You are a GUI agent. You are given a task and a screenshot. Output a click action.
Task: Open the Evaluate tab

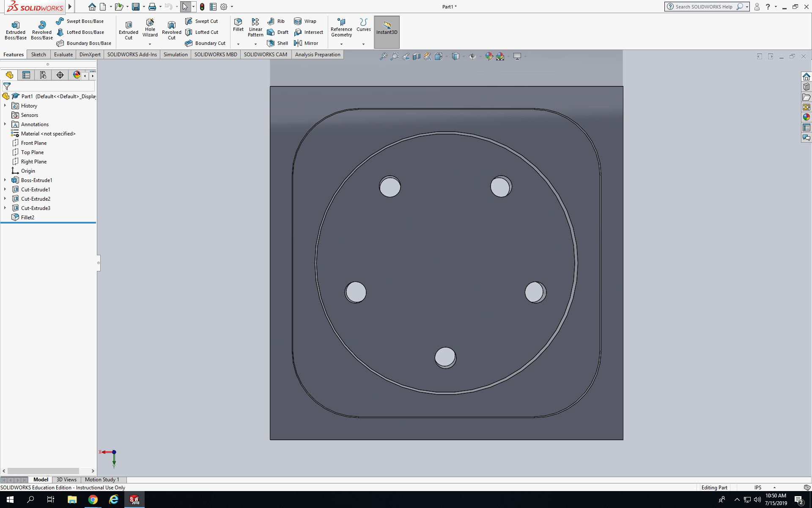(63, 55)
